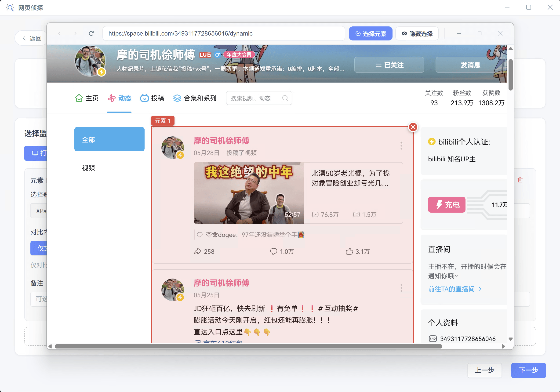Click the LV6 level badge
Image resolution: width=560 pixels, height=392 pixels.
pyautogui.click(x=205, y=55)
